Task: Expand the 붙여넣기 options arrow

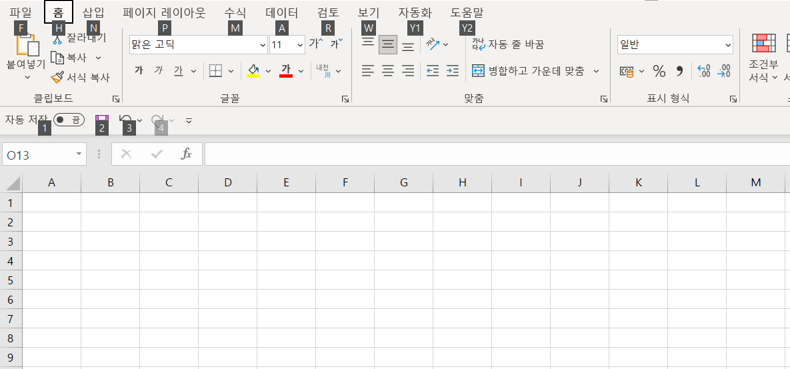Action: 27,77
